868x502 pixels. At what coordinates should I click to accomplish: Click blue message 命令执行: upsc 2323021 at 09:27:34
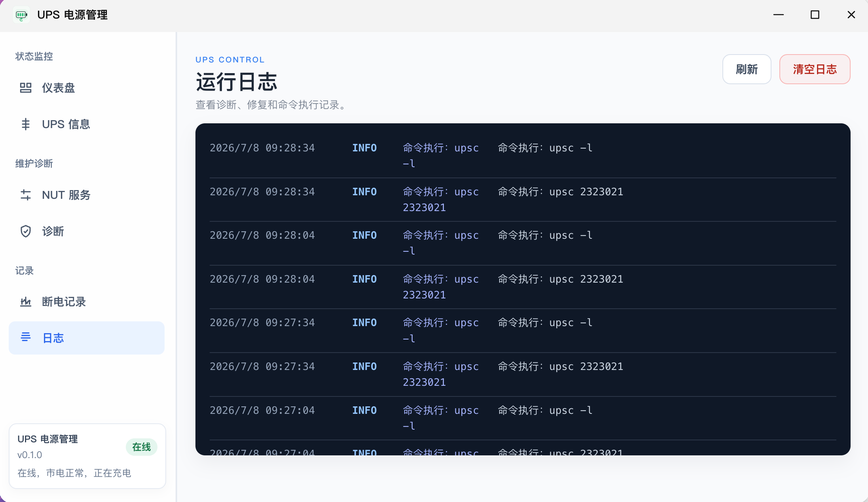coord(441,374)
